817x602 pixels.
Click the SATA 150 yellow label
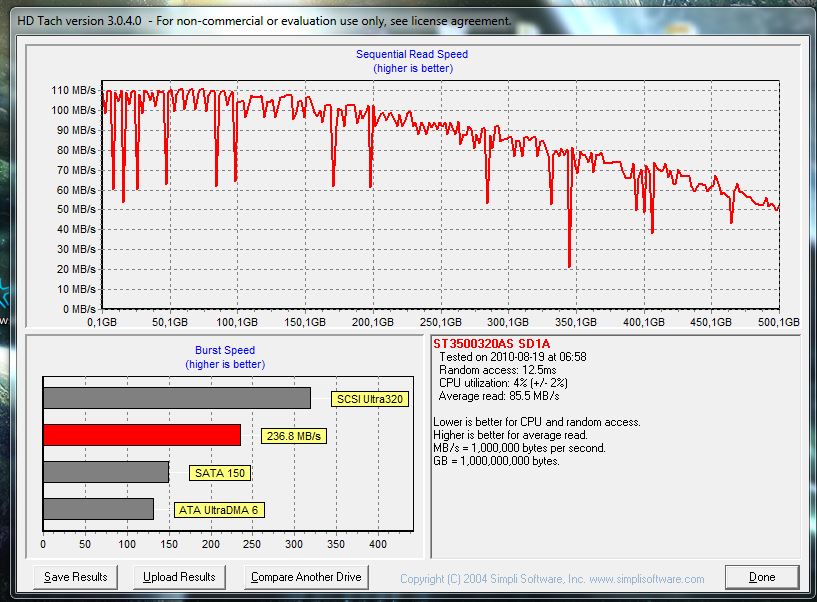click(x=218, y=473)
